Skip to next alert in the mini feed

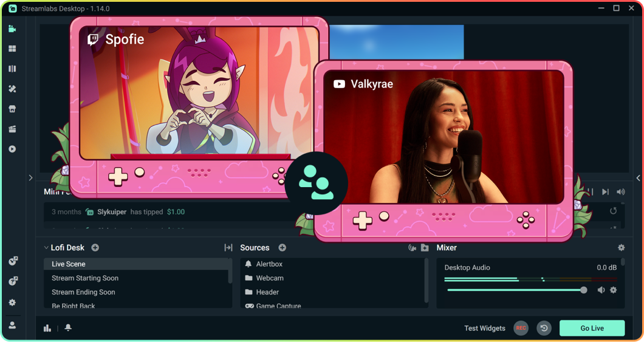(x=605, y=192)
